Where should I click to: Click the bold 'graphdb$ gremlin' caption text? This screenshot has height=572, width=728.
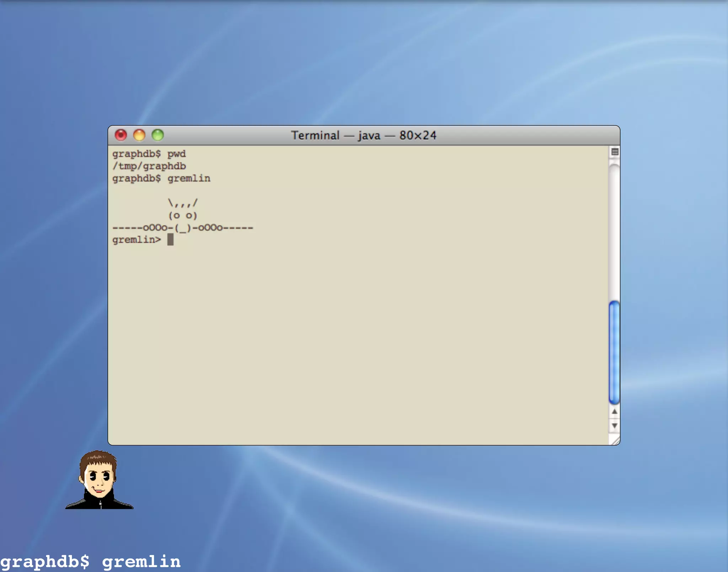(x=90, y=562)
